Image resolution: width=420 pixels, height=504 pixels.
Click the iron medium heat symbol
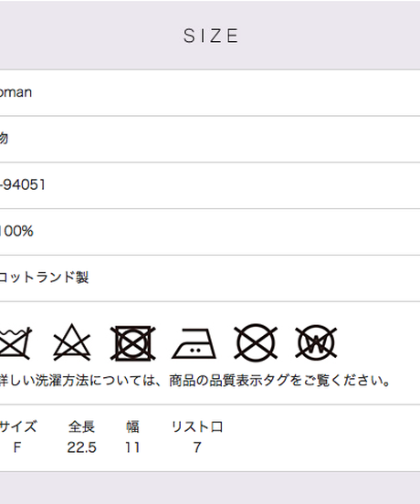coord(194,343)
